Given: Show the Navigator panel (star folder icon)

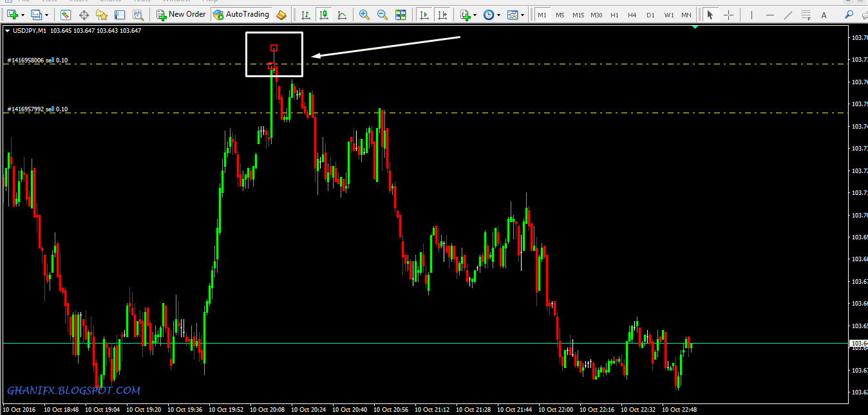Looking at the screenshot, I should (102, 14).
